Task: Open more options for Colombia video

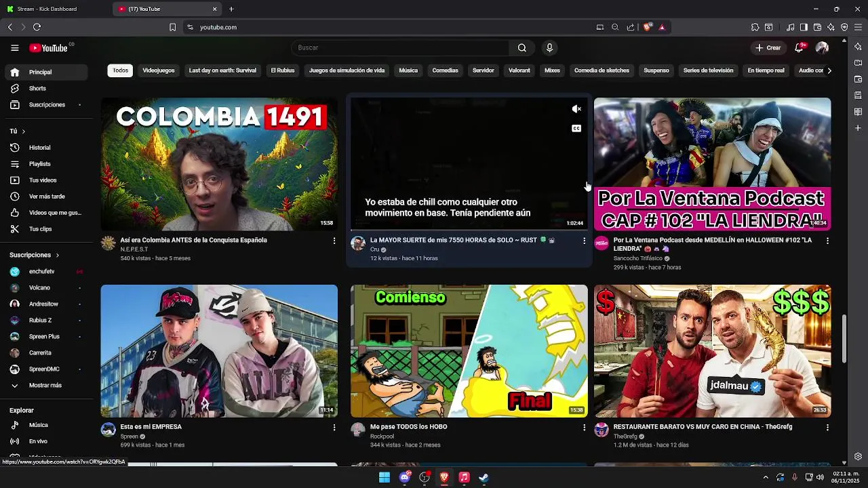Action: (x=334, y=241)
